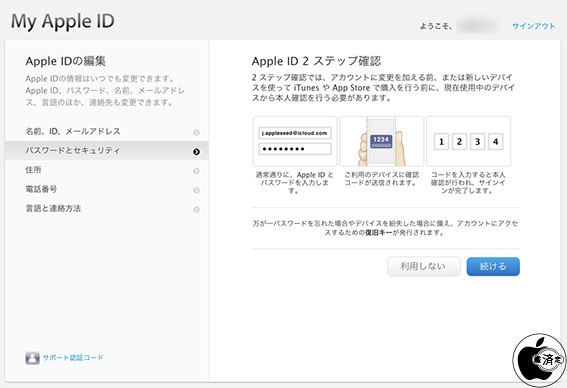Click the Apple ID email illustration field
Viewport: 567px width, 388px height.
tap(295, 133)
